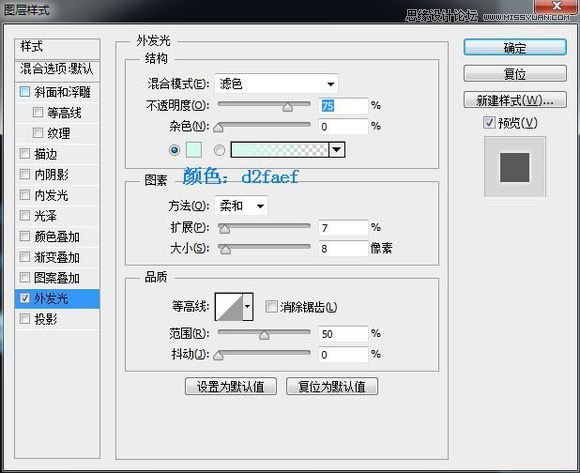Screen dimensions: 580x473
Task: Click 复位为默认值 button
Action: click(x=332, y=386)
